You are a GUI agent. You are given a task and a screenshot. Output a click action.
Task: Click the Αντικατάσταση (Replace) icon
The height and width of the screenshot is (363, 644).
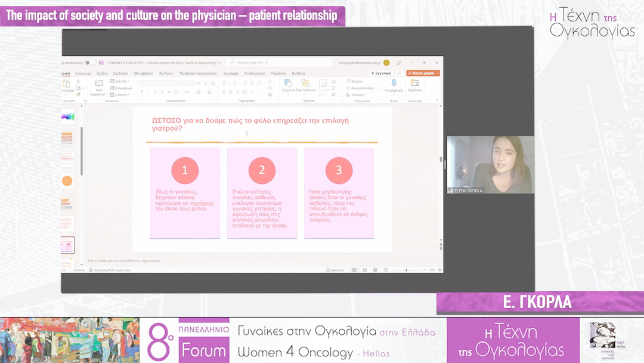tap(348, 88)
